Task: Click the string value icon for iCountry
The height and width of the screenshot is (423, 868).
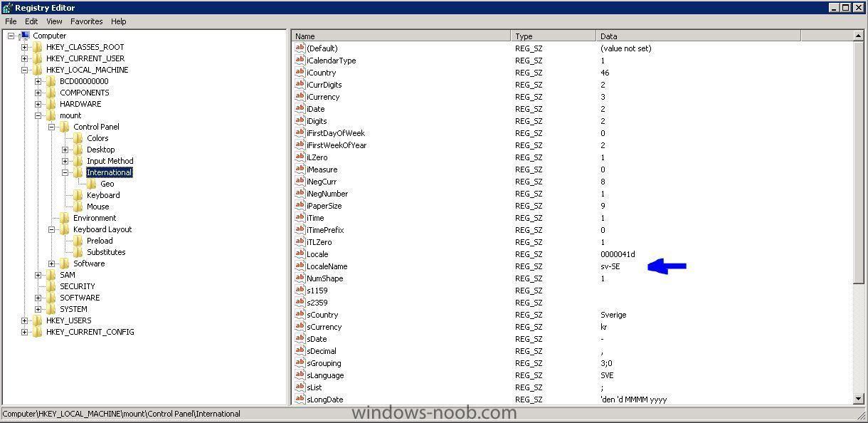Action: 300,73
